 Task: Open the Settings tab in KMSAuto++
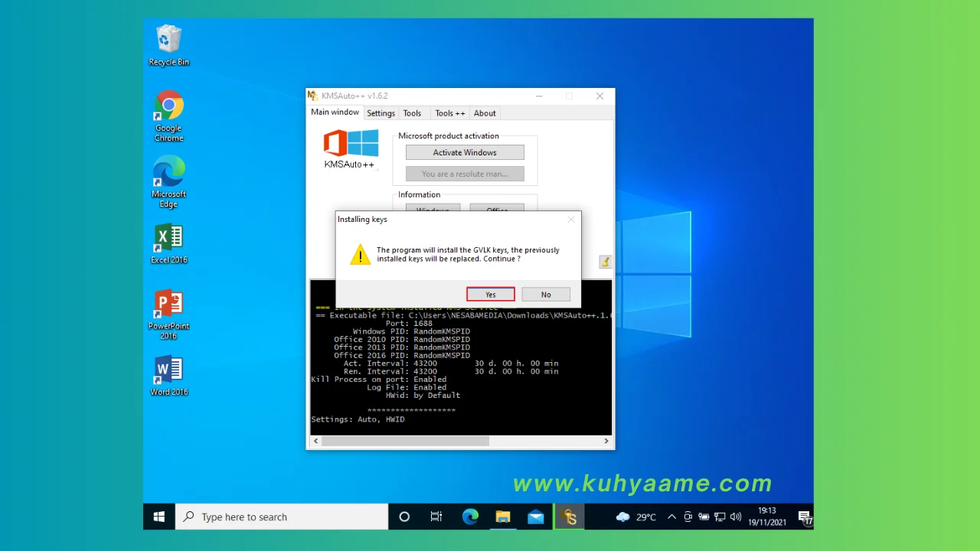click(x=381, y=113)
